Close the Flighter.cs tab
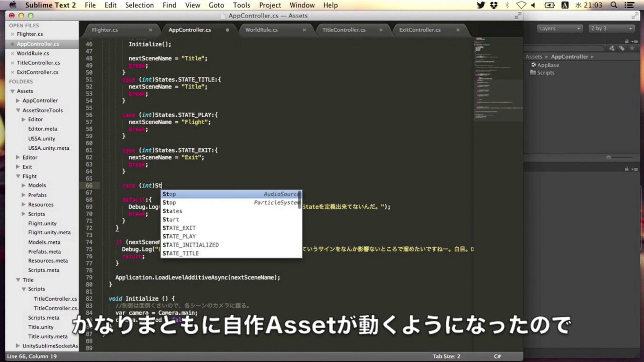 coord(151,30)
